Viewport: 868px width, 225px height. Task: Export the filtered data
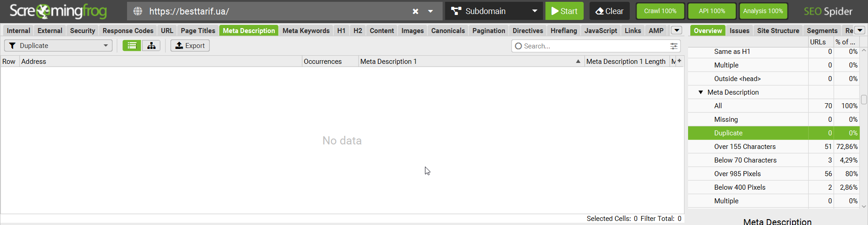point(190,45)
